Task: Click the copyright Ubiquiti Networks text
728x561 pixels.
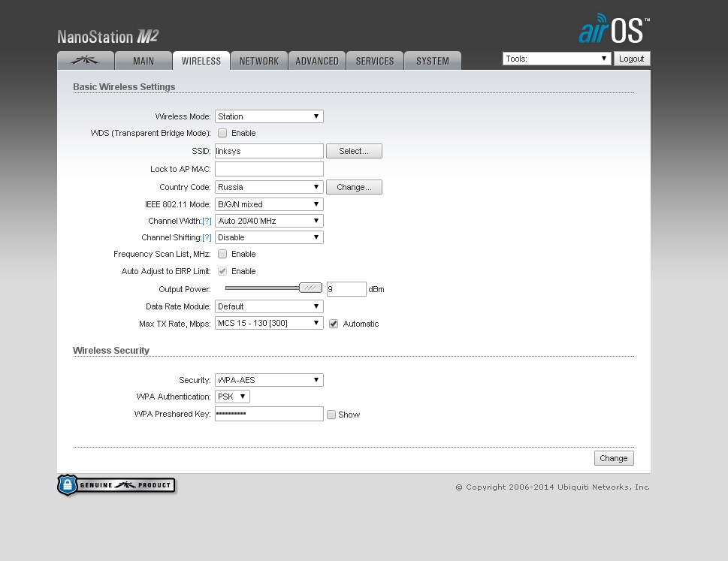Action: (552, 487)
